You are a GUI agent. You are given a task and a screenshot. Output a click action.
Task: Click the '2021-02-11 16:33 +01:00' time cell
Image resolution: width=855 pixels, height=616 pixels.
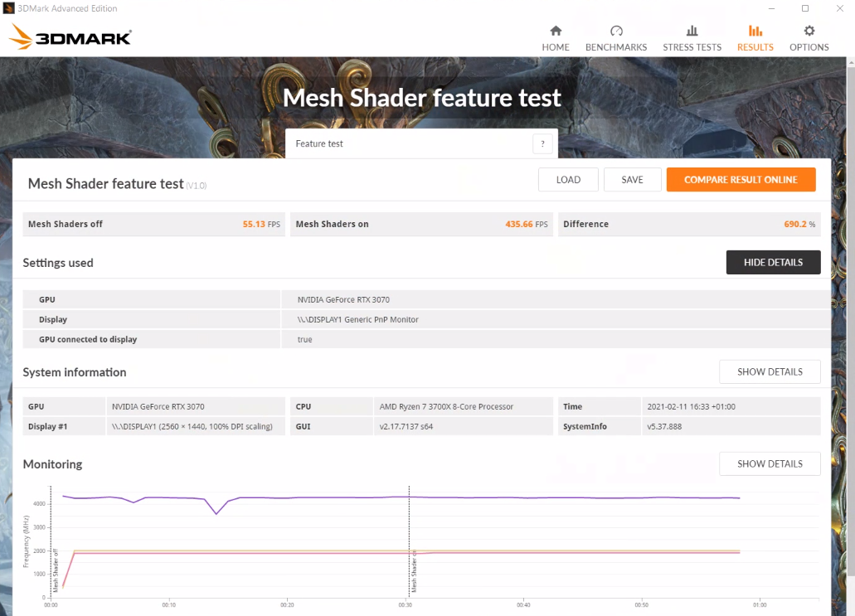click(x=731, y=407)
